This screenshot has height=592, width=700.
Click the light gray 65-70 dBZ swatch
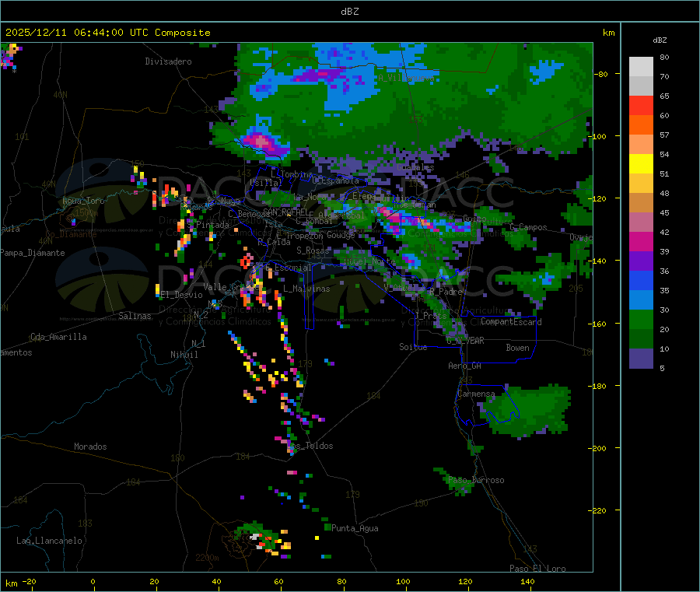point(641,86)
